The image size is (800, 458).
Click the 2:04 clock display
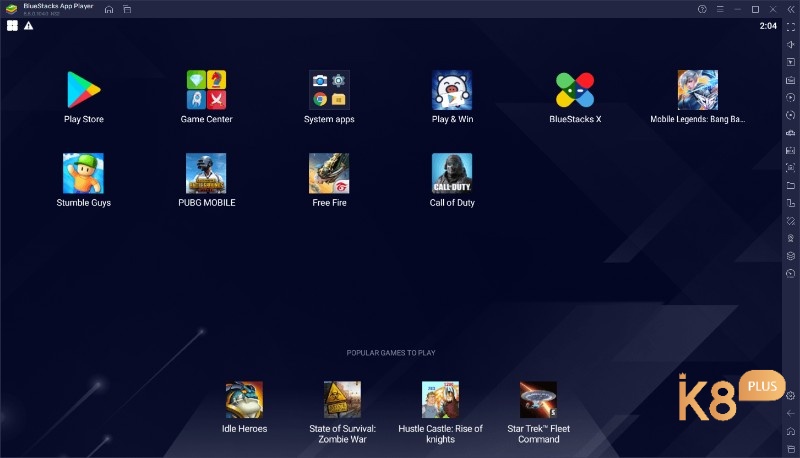point(768,26)
